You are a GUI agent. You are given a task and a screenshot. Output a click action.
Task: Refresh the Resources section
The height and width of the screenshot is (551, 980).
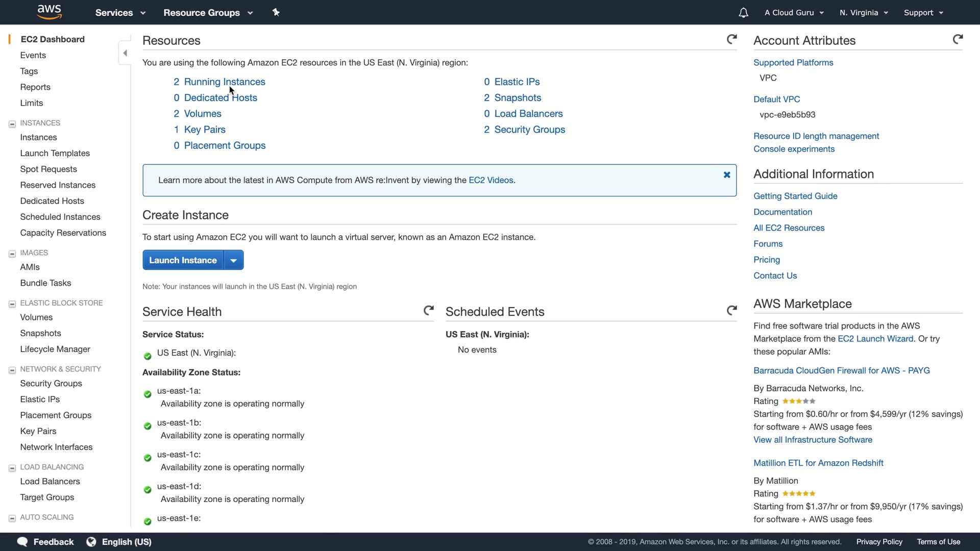731,39
